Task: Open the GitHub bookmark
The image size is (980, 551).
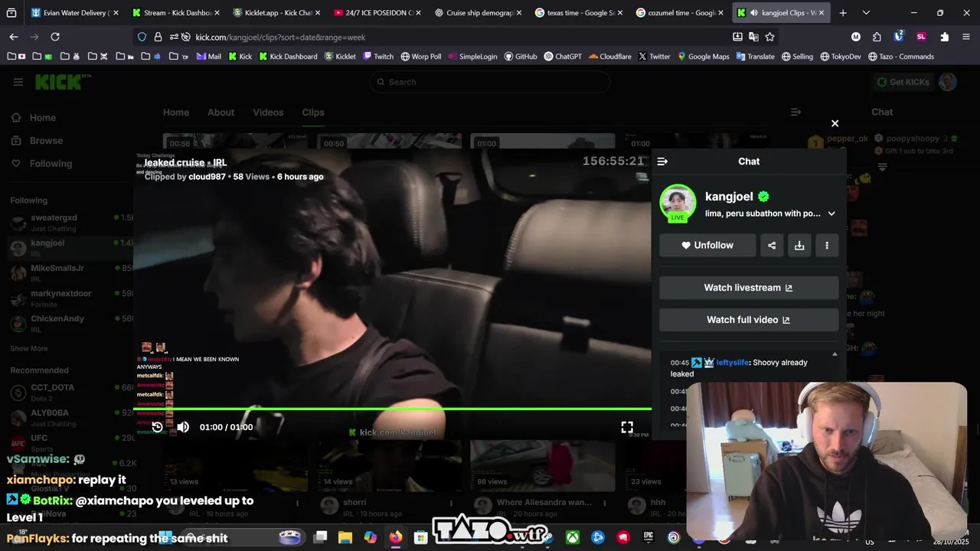Action: pos(520,57)
